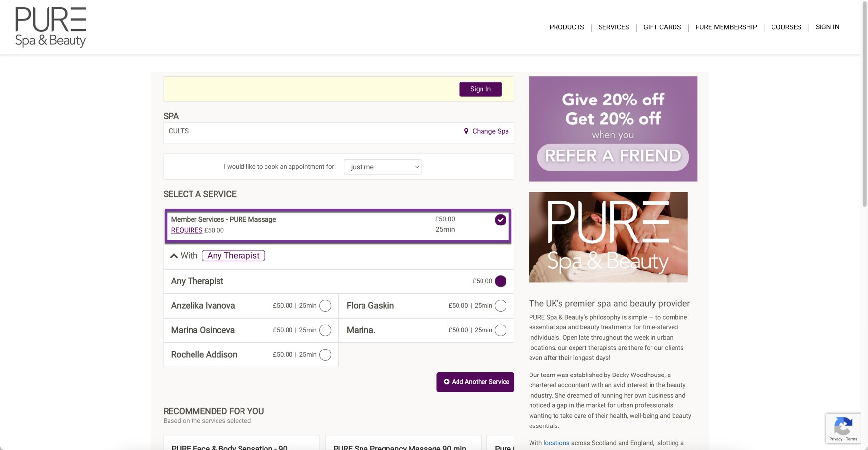Click the locations link in the description
The width and height of the screenshot is (868, 450).
pos(556,443)
